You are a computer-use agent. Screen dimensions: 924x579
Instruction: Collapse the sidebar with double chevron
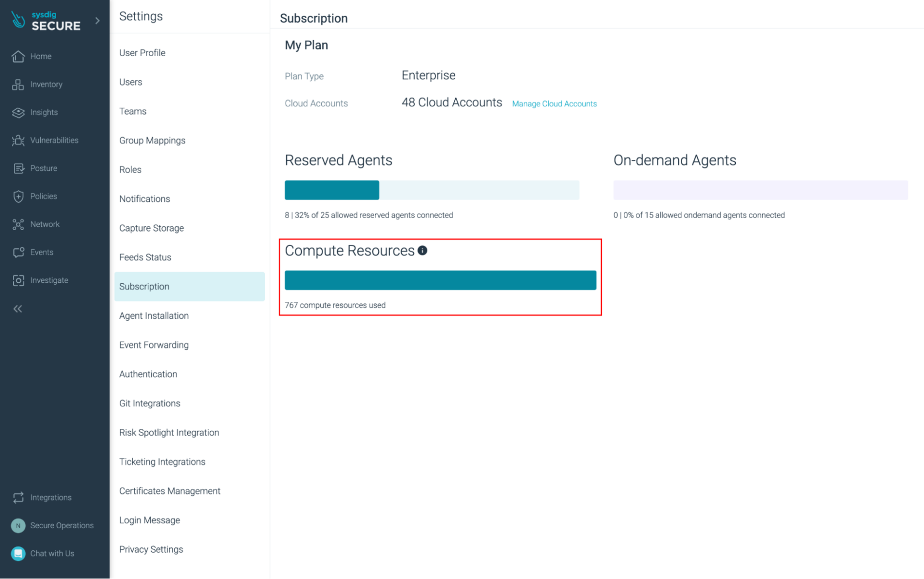point(18,309)
